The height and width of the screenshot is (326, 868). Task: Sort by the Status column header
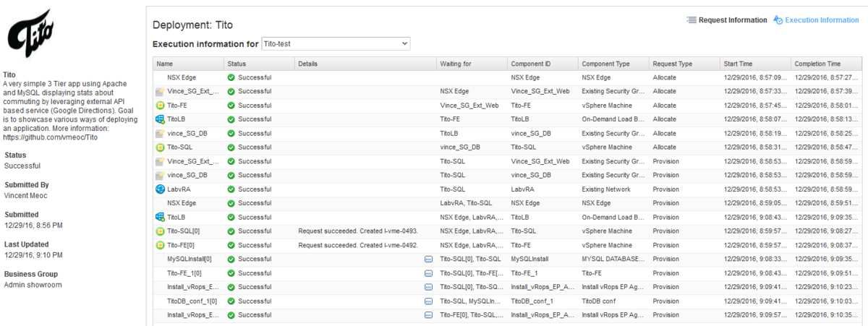259,64
